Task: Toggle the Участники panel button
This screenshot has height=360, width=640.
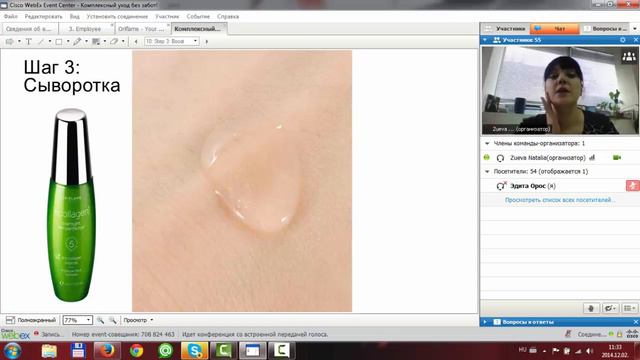Action: point(505,29)
